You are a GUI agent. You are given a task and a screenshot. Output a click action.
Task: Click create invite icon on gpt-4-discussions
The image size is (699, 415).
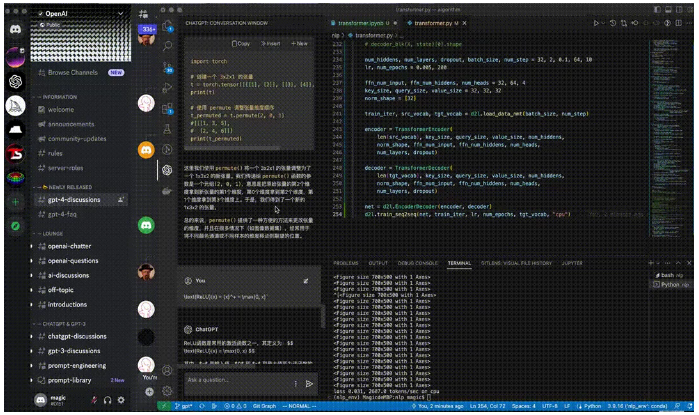pyautogui.click(x=122, y=199)
